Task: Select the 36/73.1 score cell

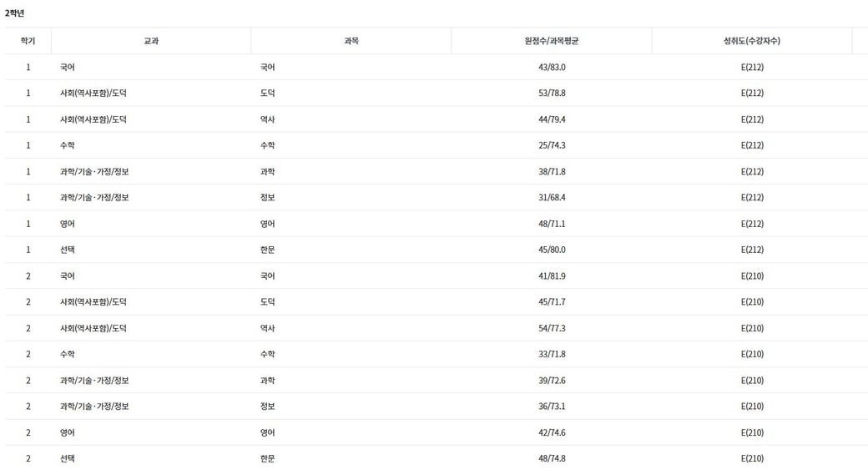Action: (552, 406)
